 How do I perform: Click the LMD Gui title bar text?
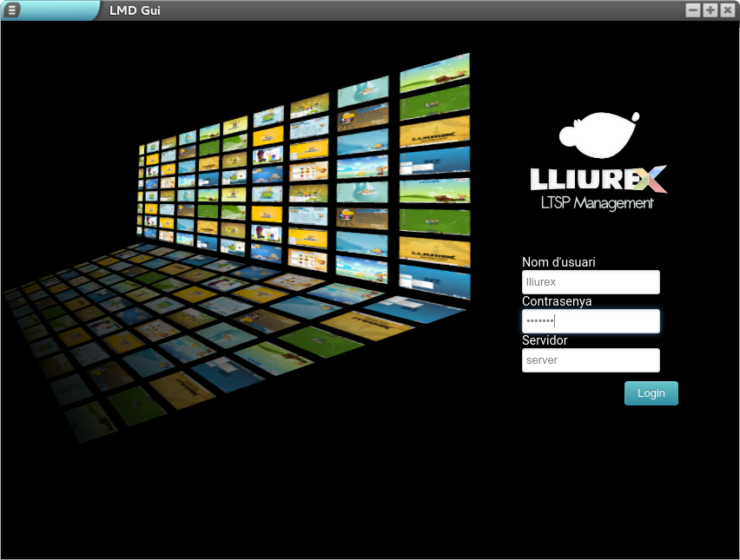click(x=135, y=10)
